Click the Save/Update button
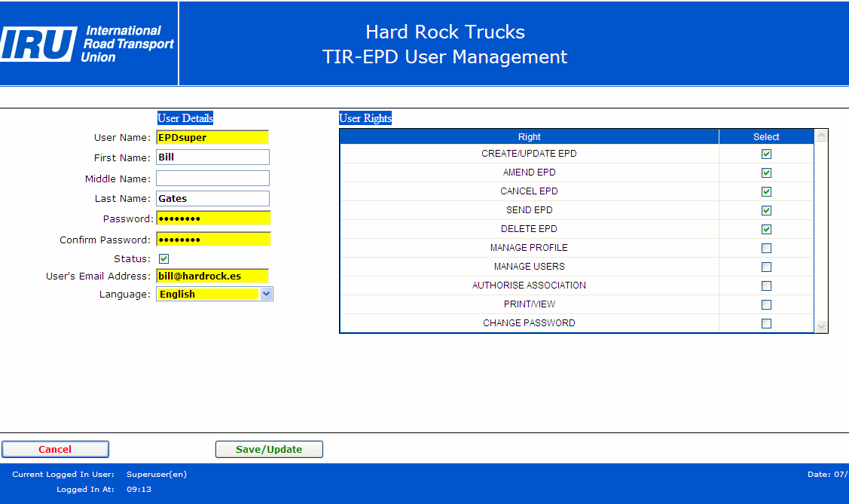The image size is (849, 504). [x=269, y=449]
